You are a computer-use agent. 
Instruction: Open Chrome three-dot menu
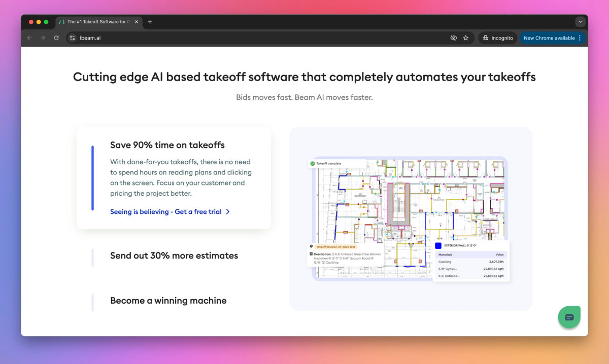pos(580,38)
